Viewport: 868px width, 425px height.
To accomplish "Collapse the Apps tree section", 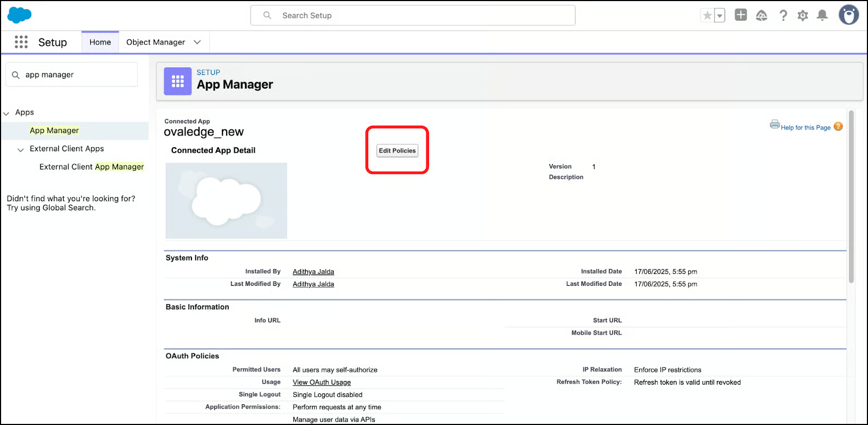I will click(7, 113).
